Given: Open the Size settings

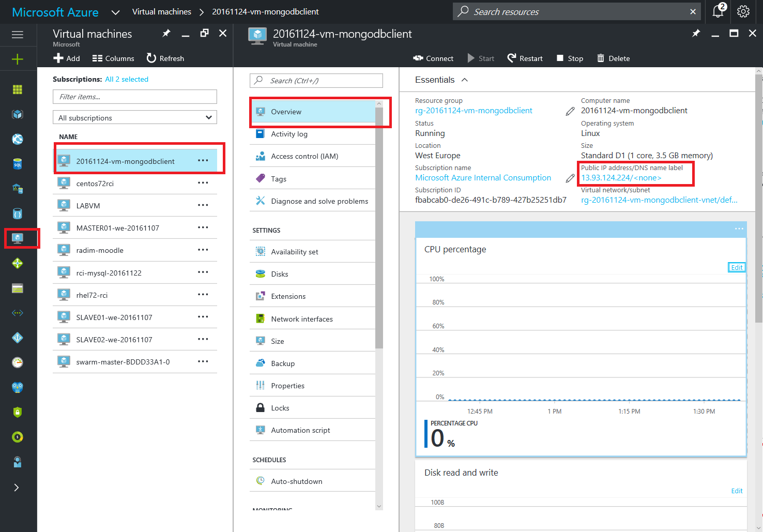Looking at the screenshot, I should [x=313, y=341].
